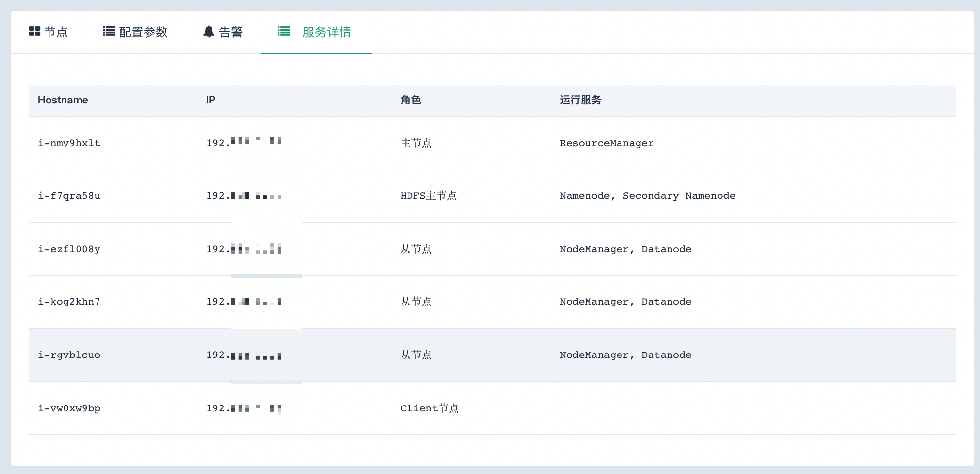
Task: Click the IP address of i-f7qra58u
Action: tap(244, 196)
